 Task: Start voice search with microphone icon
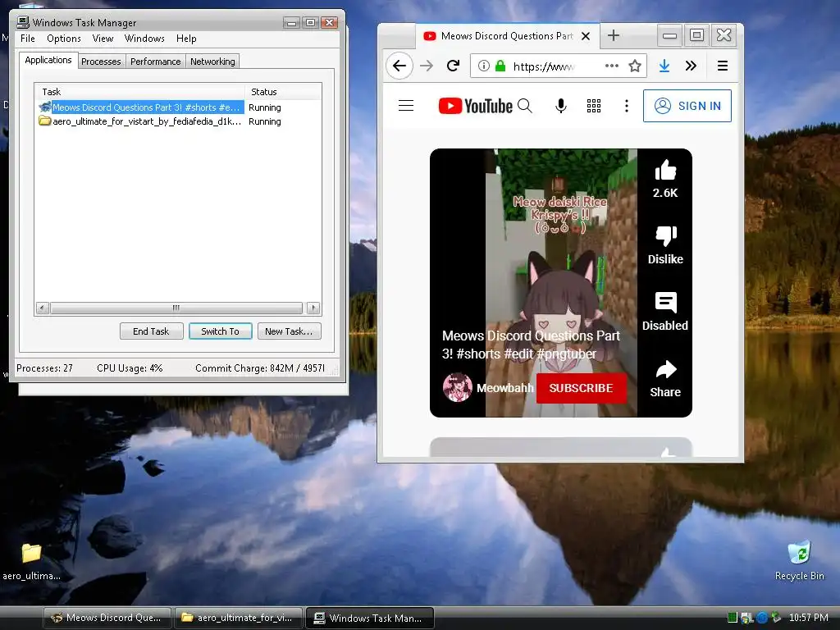pos(561,106)
